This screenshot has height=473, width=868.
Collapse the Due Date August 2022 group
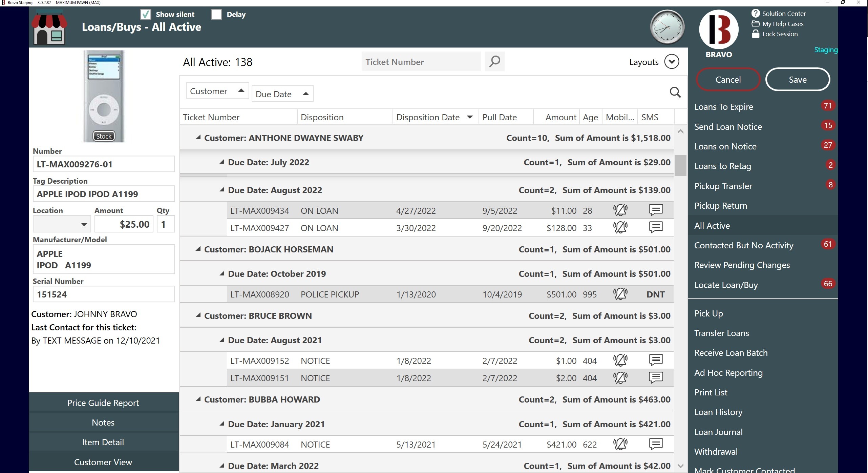[222, 190]
